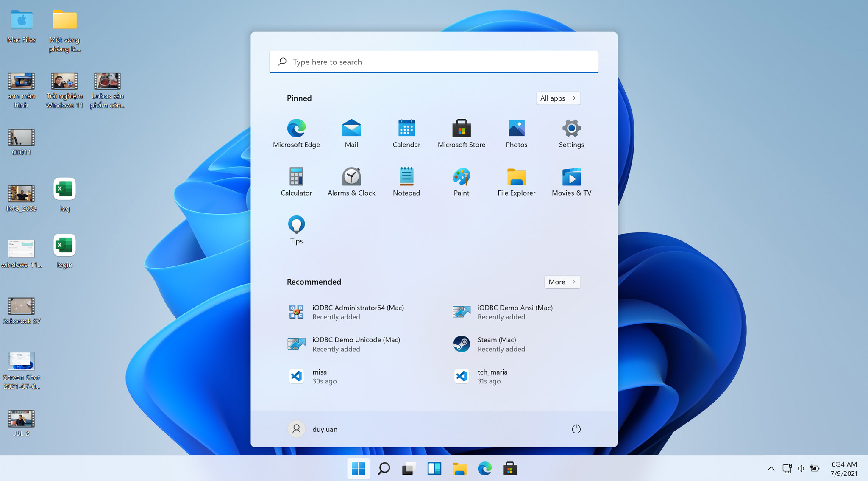Open the Mail pinned app
The height and width of the screenshot is (481, 868).
351,133
